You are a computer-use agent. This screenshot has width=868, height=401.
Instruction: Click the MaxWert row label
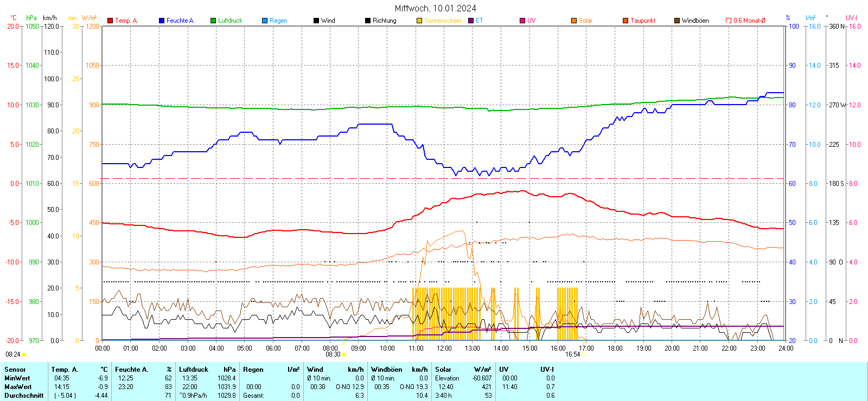click(x=18, y=387)
